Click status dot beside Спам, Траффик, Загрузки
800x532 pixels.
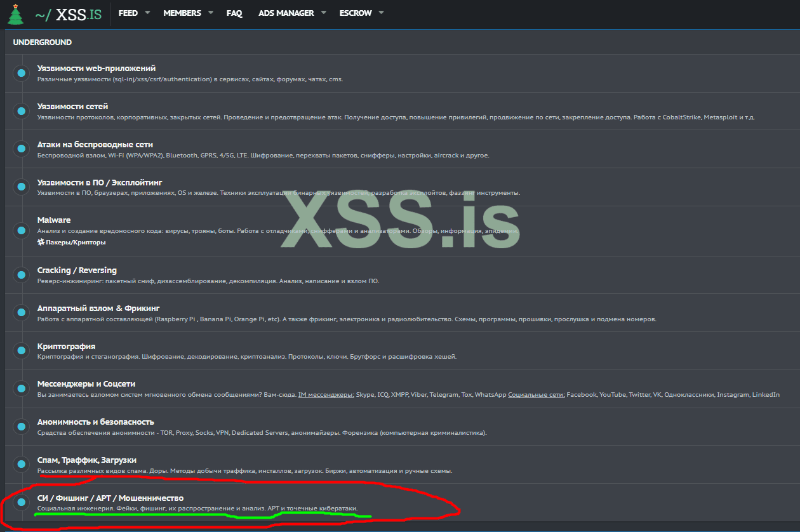22,465
